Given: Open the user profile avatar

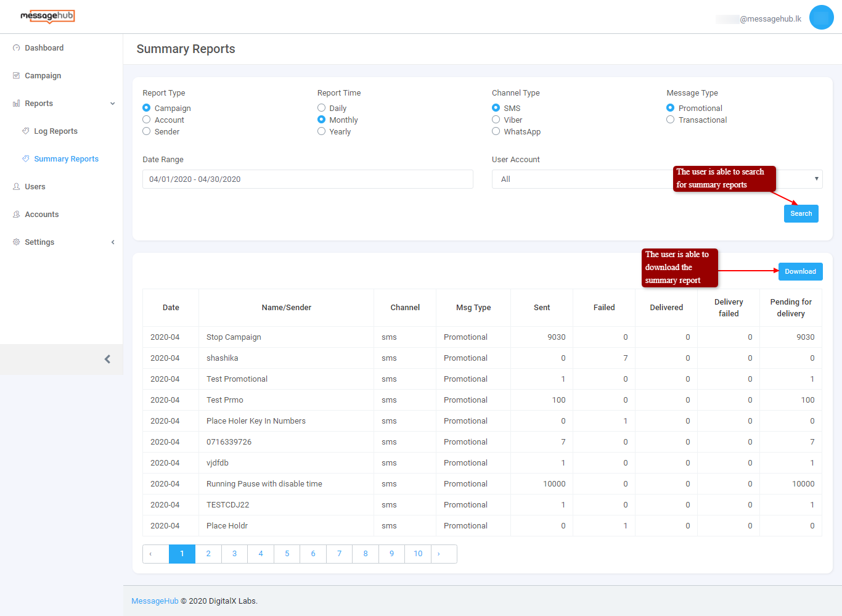Looking at the screenshot, I should pos(821,17).
